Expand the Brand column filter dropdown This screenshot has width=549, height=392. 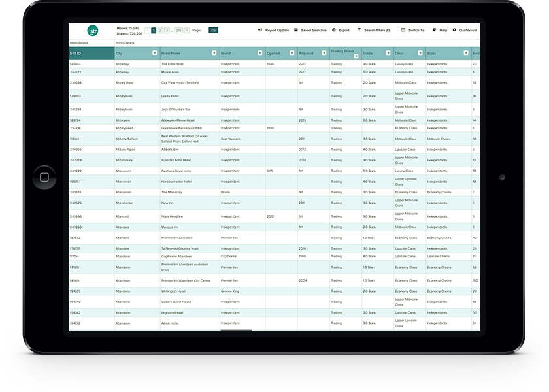pos(259,53)
